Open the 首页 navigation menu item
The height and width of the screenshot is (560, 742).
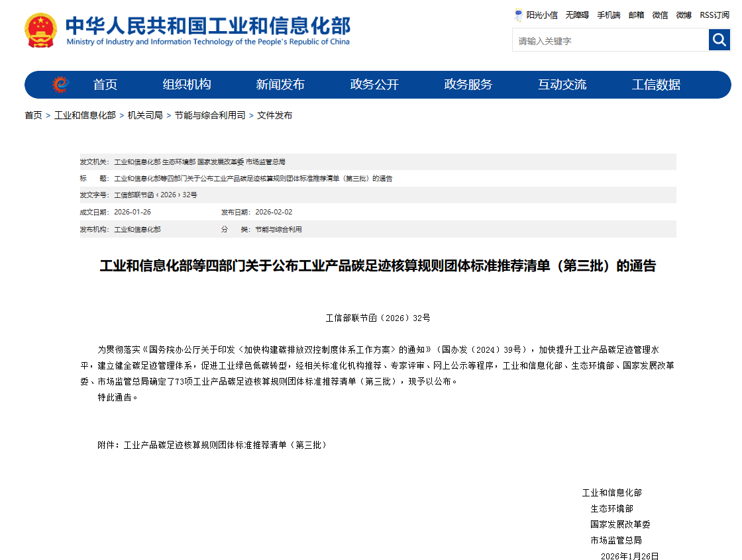(105, 85)
